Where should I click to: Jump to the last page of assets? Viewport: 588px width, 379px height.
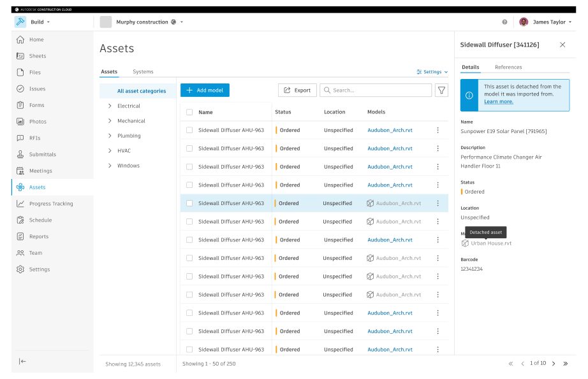pos(565,363)
